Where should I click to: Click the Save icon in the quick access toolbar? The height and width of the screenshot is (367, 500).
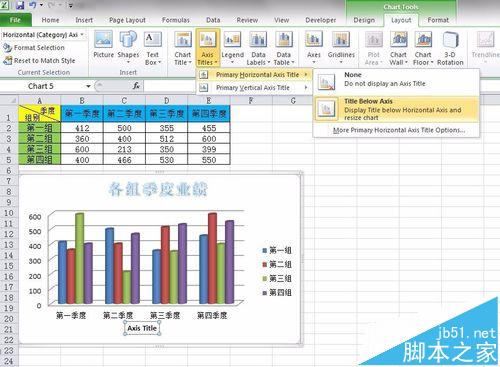coord(20,5)
